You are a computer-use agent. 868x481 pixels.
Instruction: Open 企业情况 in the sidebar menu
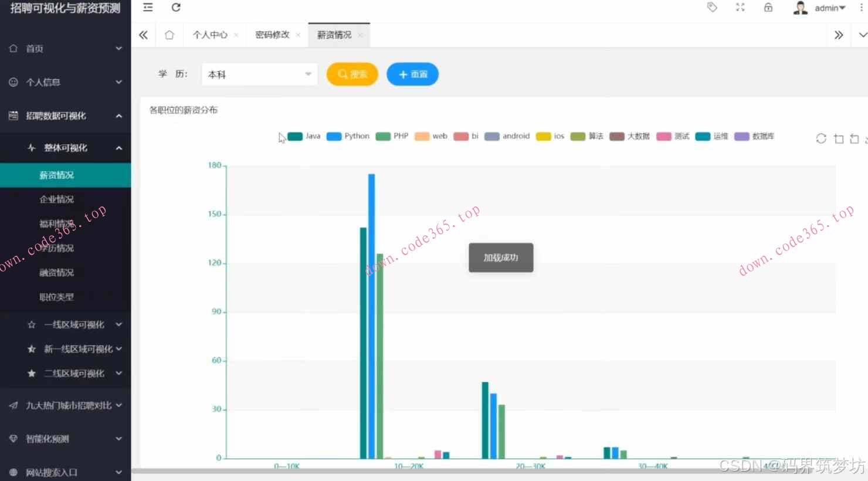coord(57,199)
